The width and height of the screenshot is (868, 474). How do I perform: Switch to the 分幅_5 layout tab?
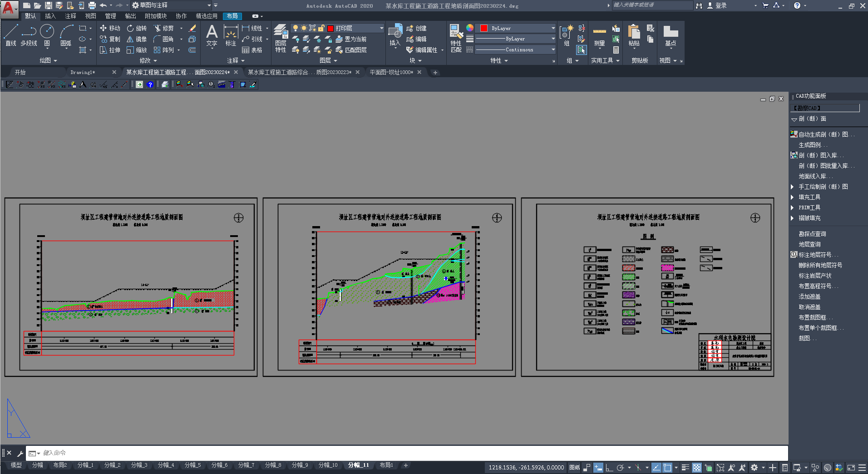(x=192, y=465)
